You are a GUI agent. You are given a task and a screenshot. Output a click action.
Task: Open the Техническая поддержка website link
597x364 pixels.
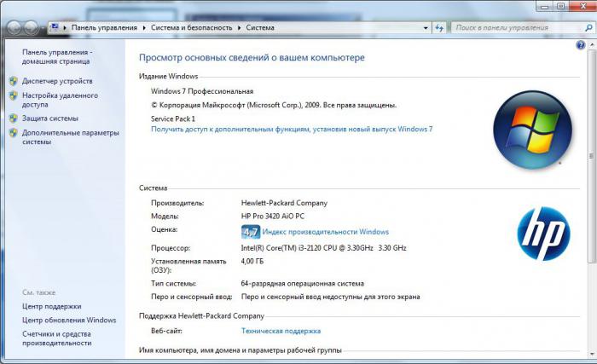point(281,331)
